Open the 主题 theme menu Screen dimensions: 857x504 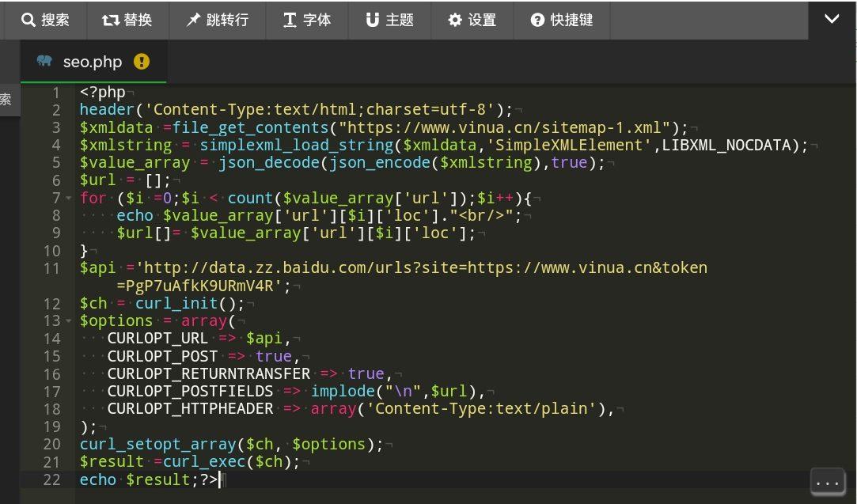click(389, 21)
